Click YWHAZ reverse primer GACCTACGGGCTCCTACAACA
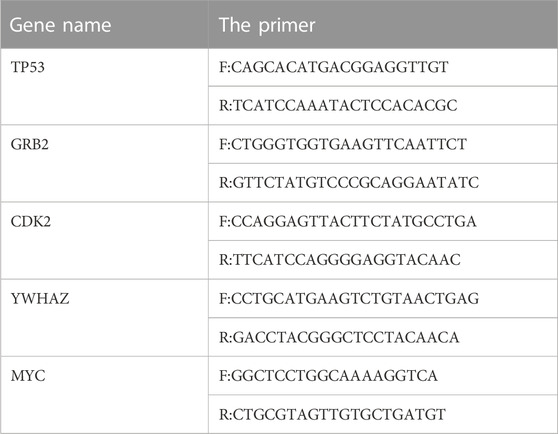This screenshot has height=434, width=558. click(x=339, y=337)
